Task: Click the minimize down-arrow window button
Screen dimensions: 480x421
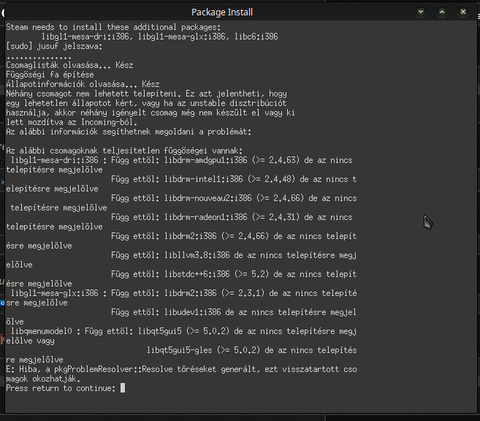Action: (x=421, y=12)
